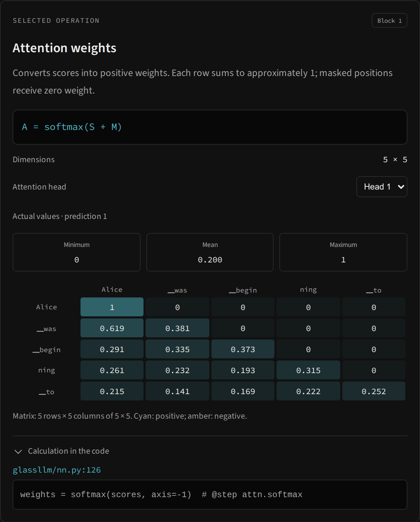Select the matrix cell 0.252

[x=374, y=391]
